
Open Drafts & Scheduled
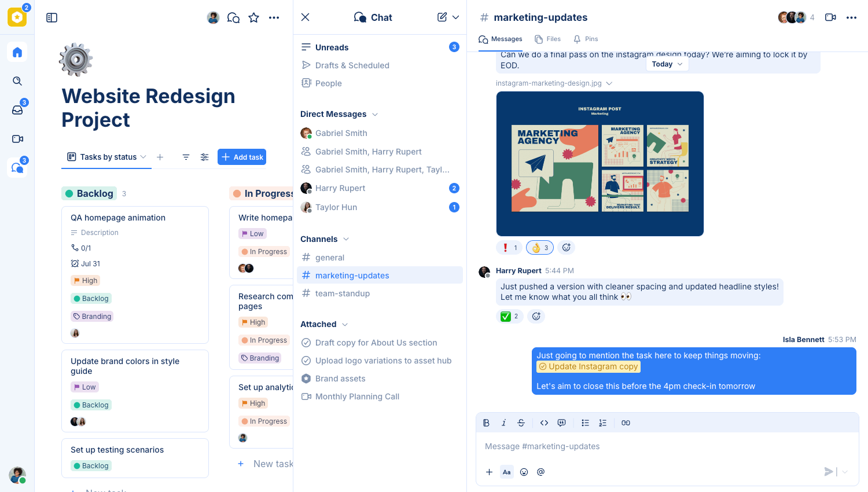(380, 65)
